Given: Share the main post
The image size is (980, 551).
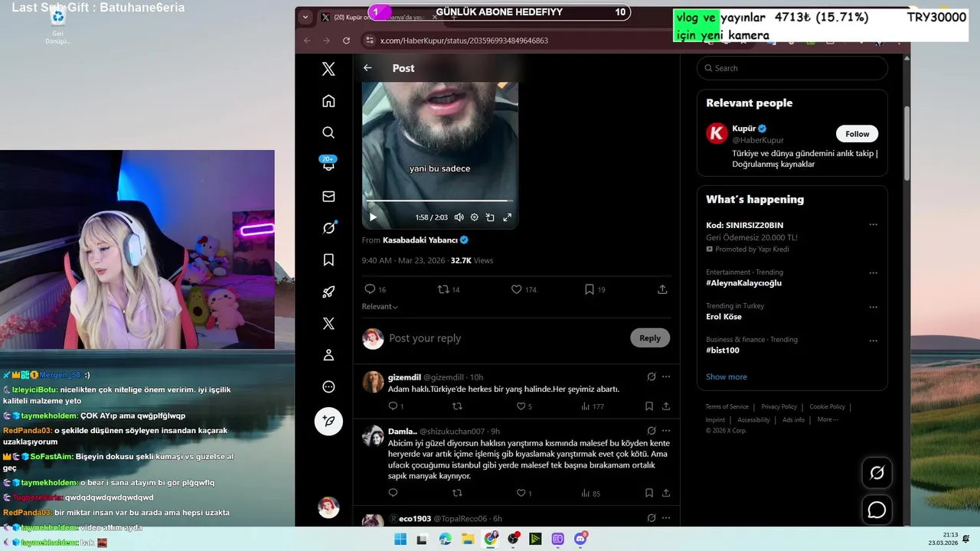Looking at the screenshot, I should pyautogui.click(x=662, y=289).
